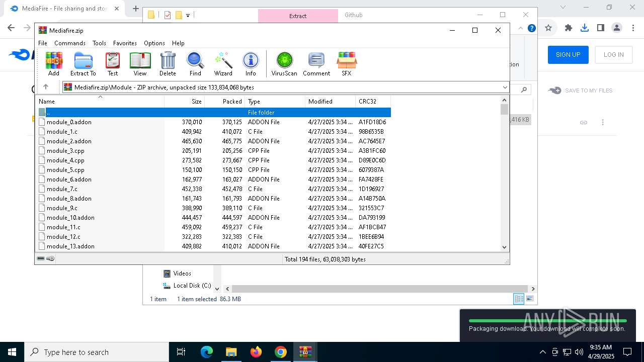Click the Windows search box

(97, 352)
